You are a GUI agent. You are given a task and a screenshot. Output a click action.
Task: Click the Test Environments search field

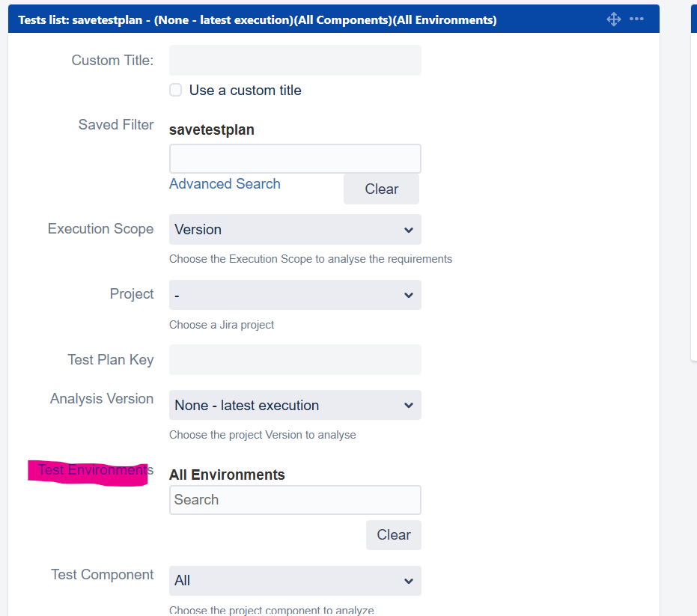[295, 500]
